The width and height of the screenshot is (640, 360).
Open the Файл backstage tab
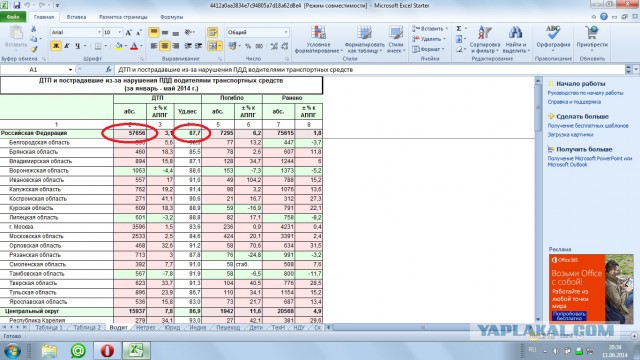[13, 17]
